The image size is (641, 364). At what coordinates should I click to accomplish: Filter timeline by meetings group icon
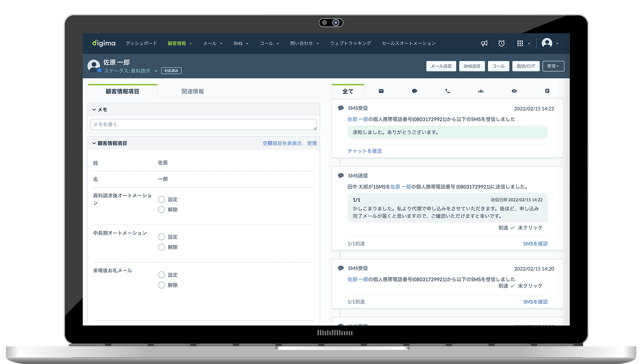pos(481,91)
